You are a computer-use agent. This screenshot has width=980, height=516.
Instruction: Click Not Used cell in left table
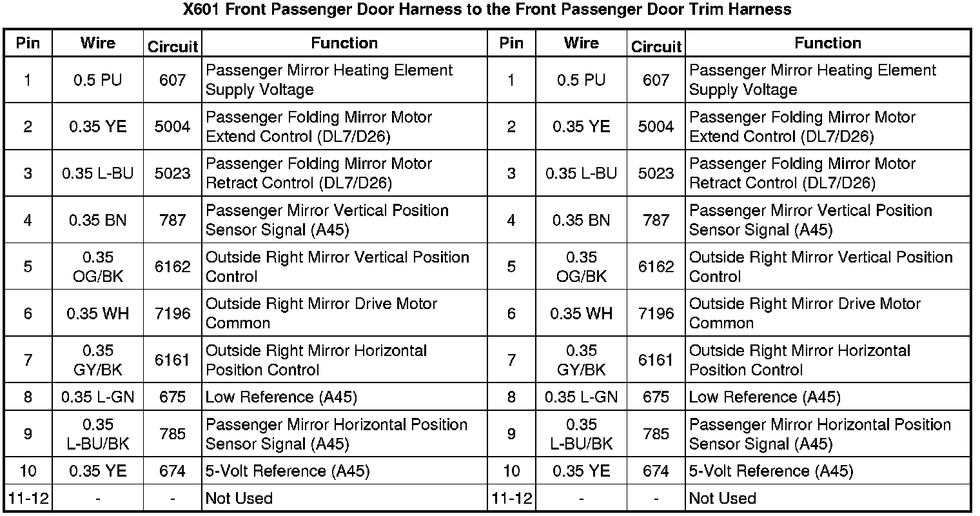(x=239, y=499)
